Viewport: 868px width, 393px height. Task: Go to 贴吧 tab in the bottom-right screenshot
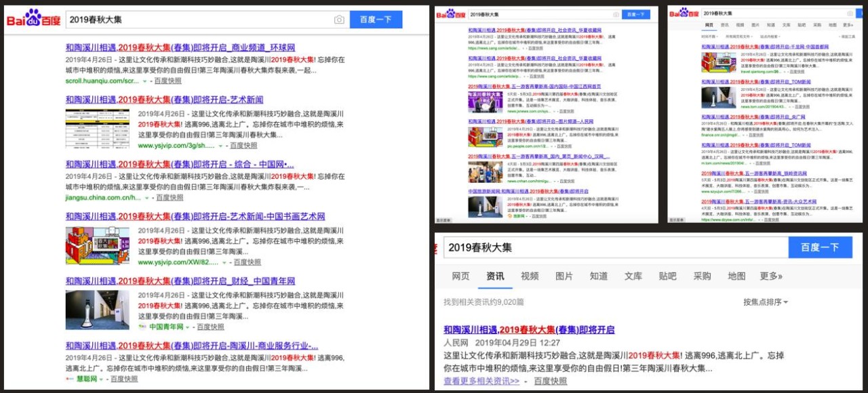tap(668, 276)
